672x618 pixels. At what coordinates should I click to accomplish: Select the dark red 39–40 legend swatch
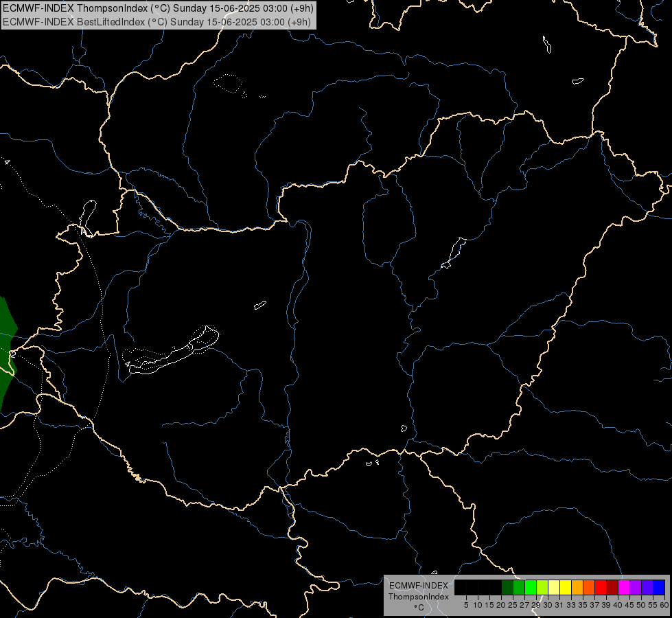point(612,587)
